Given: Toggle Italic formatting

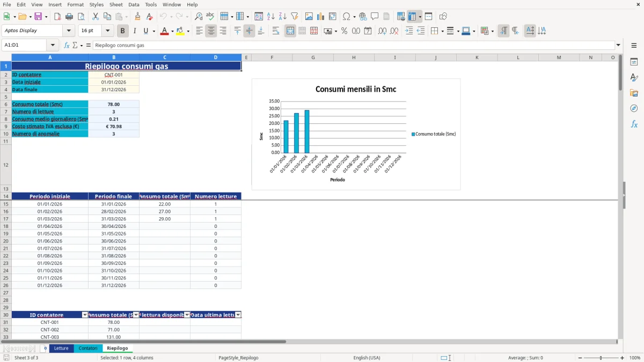Looking at the screenshot, I should pos(134,31).
